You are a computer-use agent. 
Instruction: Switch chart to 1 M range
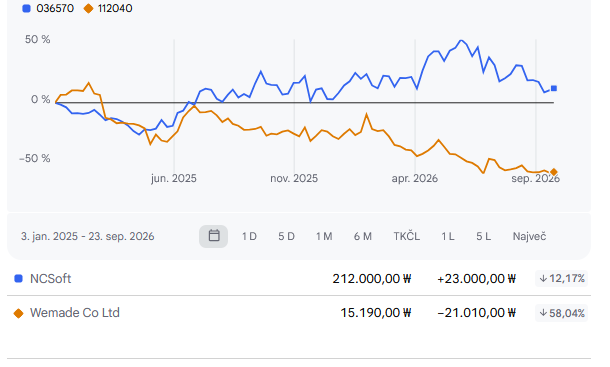tap(324, 236)
